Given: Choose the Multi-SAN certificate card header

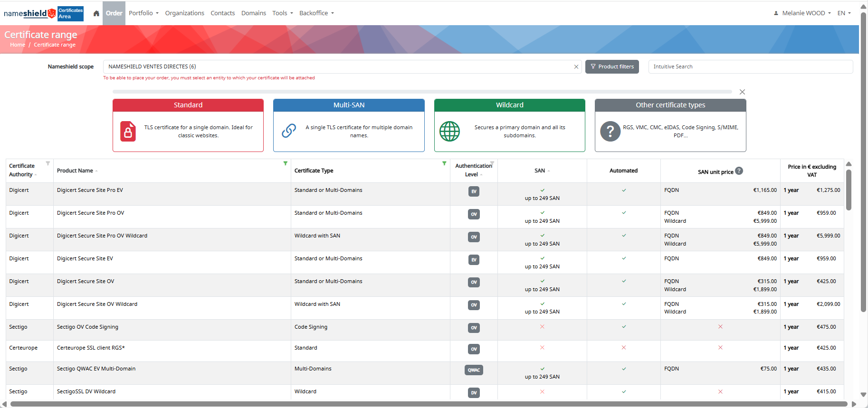Looking at the screenshot, I should click(349, 105).
